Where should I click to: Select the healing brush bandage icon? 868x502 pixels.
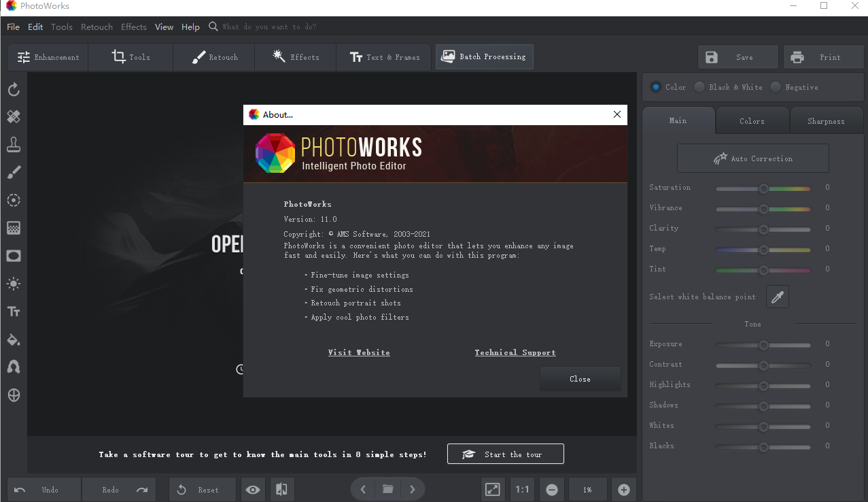click(x=14, y=117)
